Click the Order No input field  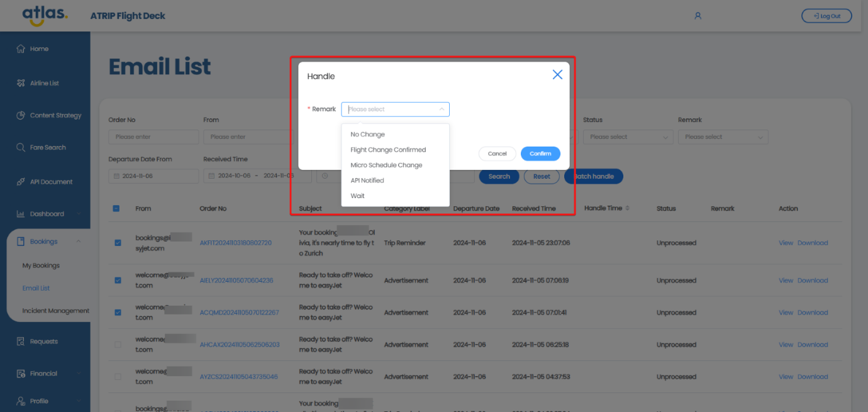153,137
